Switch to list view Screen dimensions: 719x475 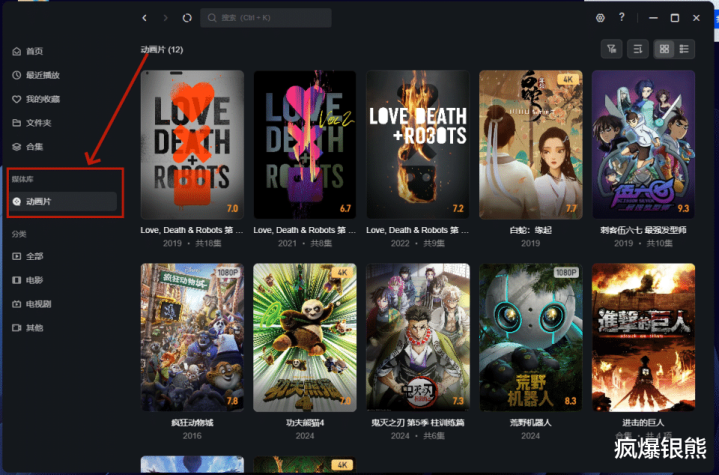tap(684, 49)
